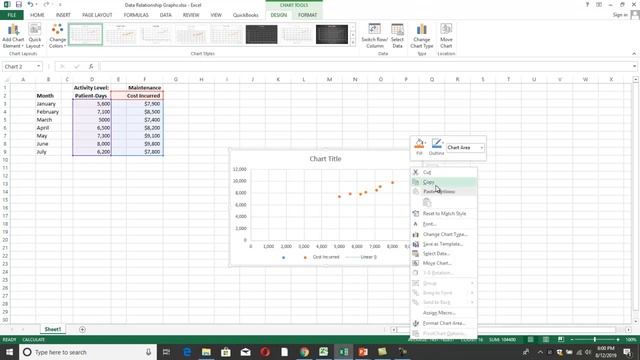This screenshot has width=640, height=360.
Task: Select dark chart style thumbnail
Action: 261,34
